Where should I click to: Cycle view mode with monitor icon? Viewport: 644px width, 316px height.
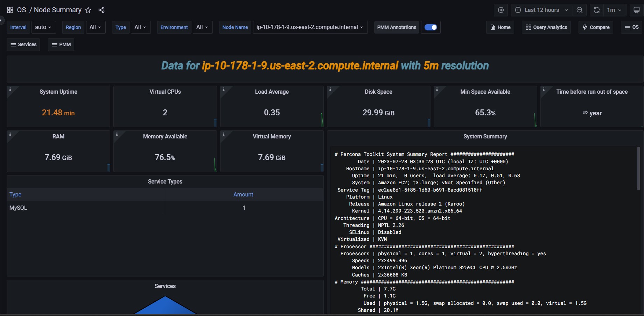pyautogui.click(x=637, y=10)
